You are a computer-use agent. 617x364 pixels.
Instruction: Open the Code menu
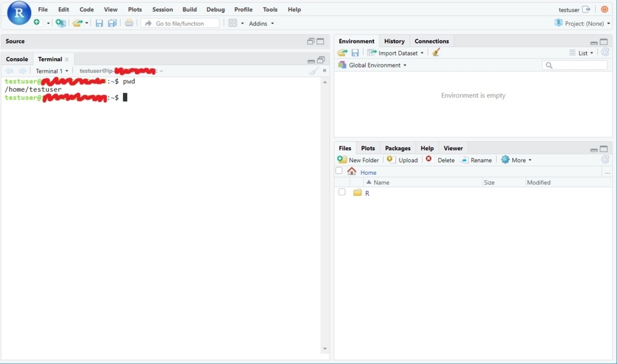coord(87,10)
